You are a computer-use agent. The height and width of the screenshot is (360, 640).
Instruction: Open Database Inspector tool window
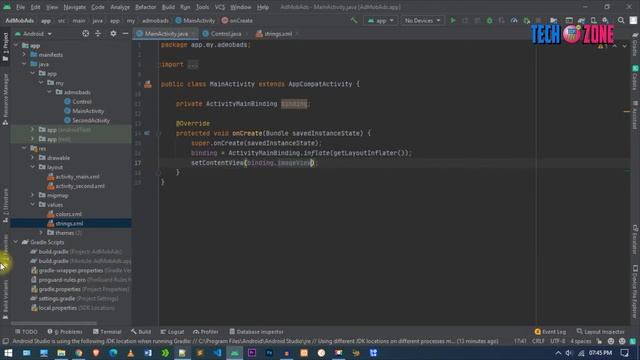(x=256, y=332)
